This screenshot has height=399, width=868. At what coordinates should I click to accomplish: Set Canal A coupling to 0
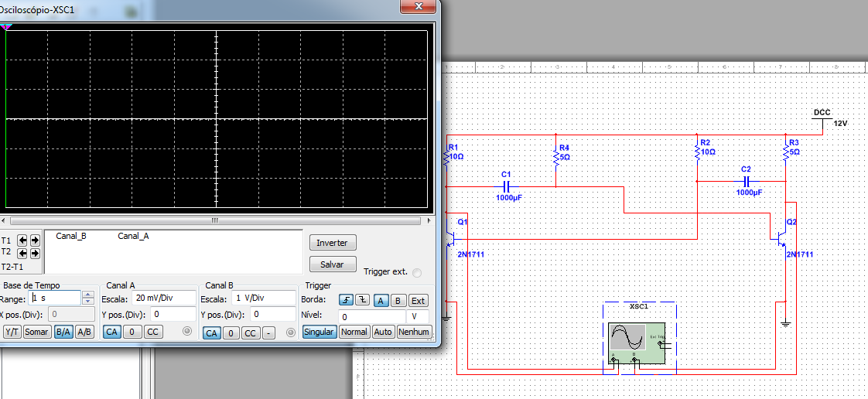132,332
